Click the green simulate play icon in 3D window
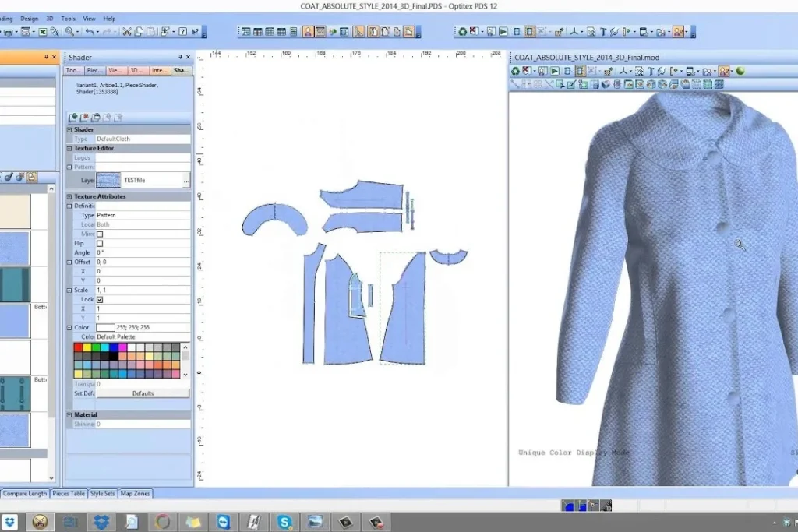Viewport: 798px width, 532px height. (554, 72)
